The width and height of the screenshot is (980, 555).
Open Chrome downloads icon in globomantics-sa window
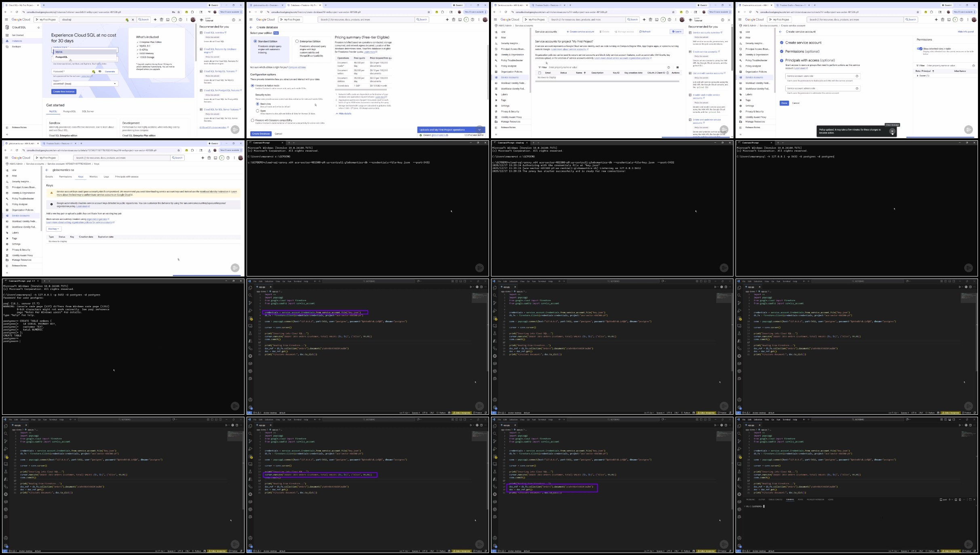(209, 150)
